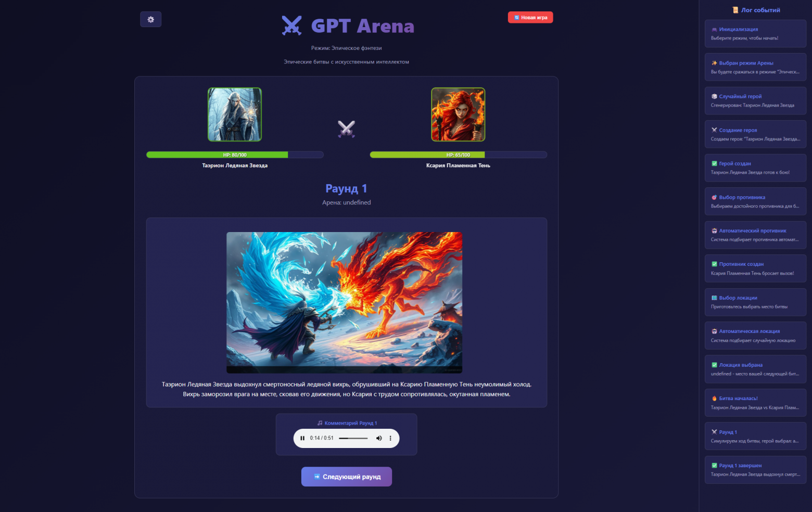Open the ice versus fire battle image

tap(344, 302)
